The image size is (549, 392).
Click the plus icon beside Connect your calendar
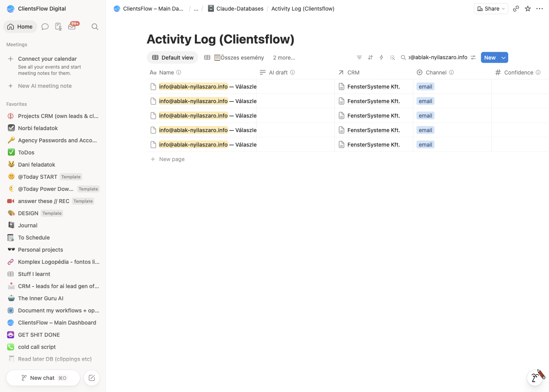pos(11,59)
